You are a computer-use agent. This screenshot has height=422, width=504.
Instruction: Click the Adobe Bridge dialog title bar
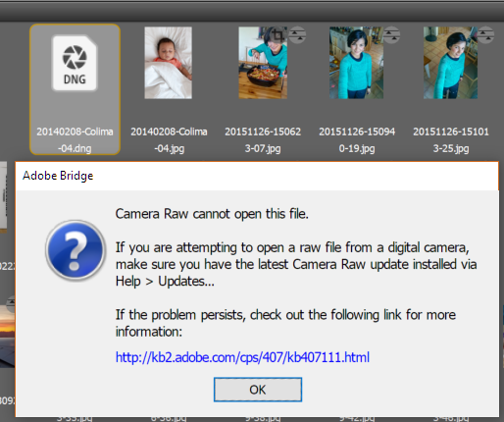257,176
